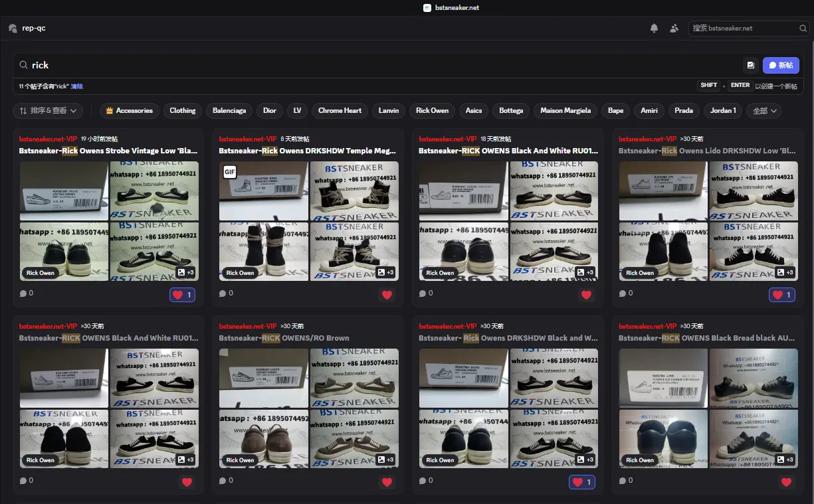Open the notification bell icon
Image resolution: width=814 pixels, height=504 pixels.
pos(654,28)
